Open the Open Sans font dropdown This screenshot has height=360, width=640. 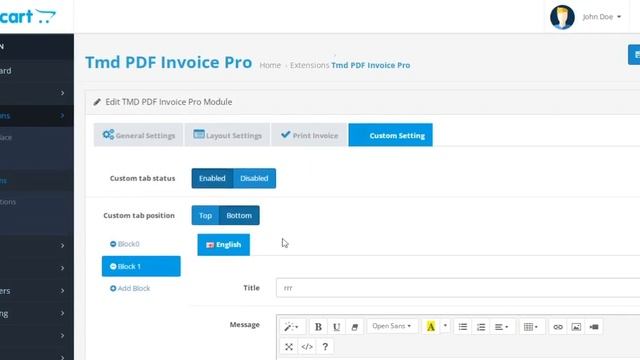(392, 326)
